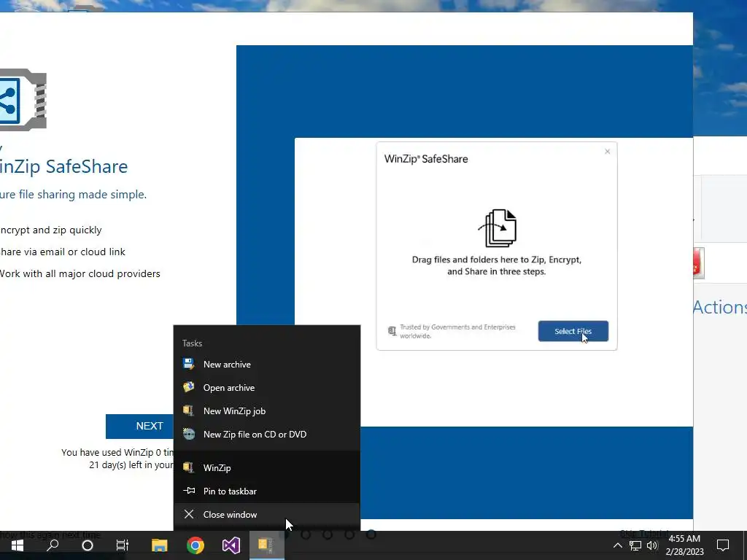Open the notification center icon

723,545
